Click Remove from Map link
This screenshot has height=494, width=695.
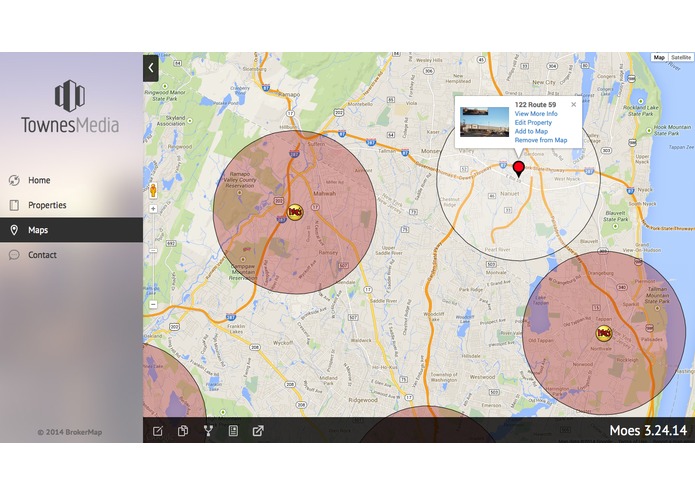541,140
